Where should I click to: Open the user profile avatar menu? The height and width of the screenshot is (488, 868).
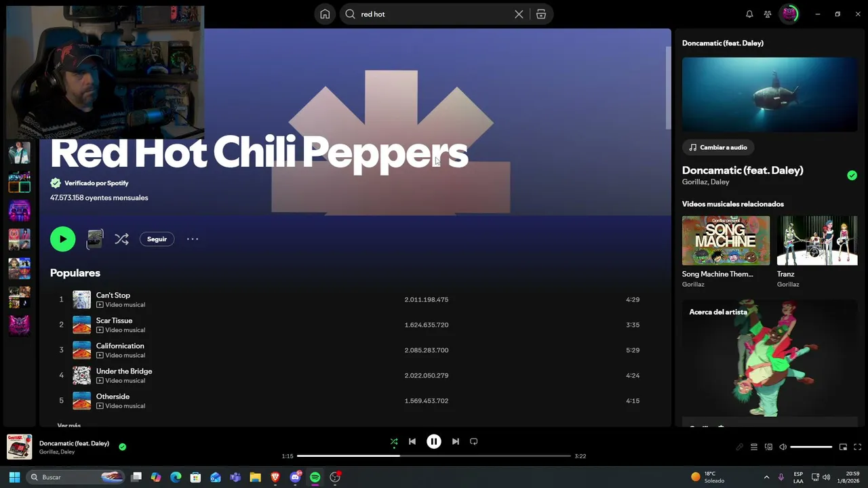789,14
